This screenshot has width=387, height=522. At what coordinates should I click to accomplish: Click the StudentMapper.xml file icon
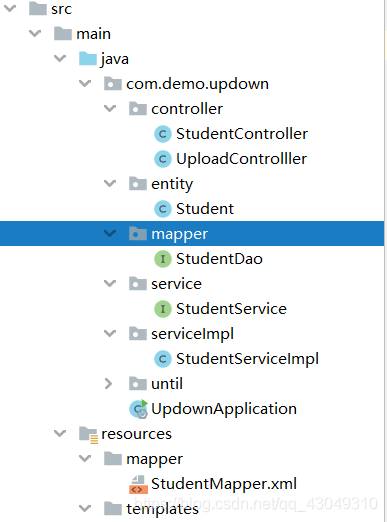click(x=138, y=484)
